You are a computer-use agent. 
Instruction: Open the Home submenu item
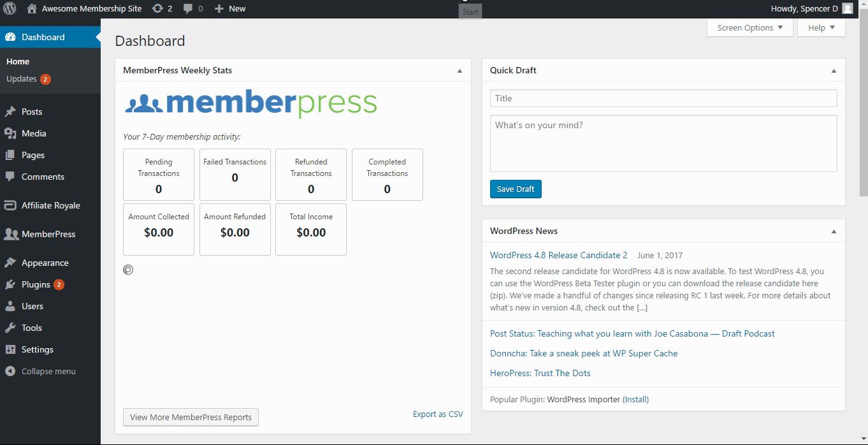point(18,62)
